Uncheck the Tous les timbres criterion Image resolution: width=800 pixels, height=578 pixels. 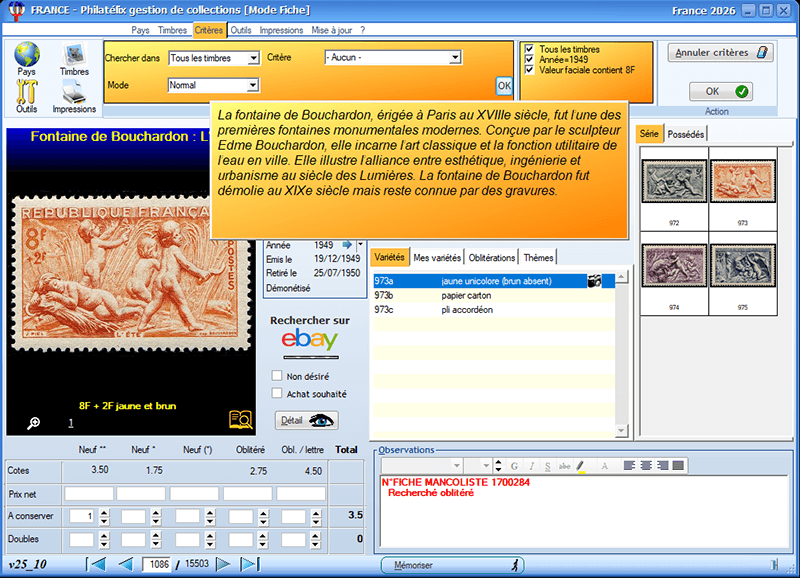(x=529, y=49)
